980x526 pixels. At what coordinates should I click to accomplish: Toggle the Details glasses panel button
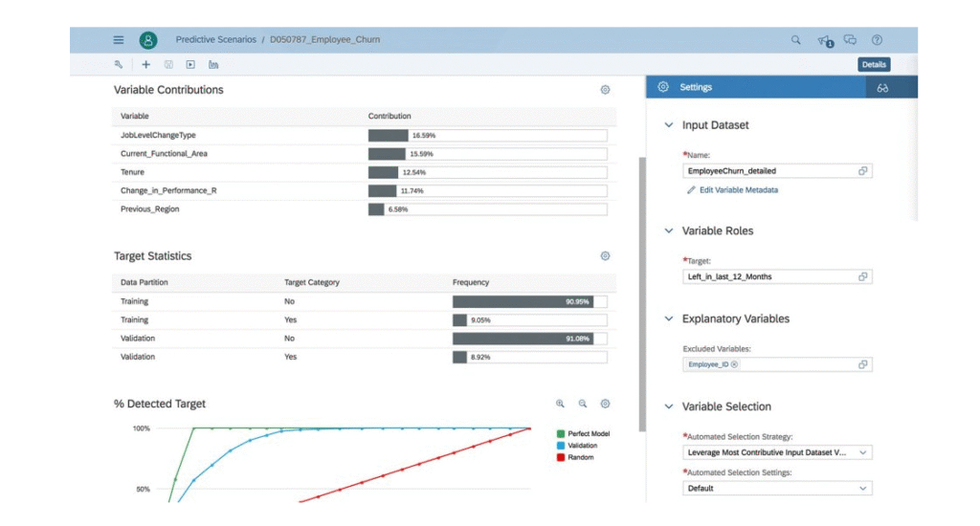(x=882, y=88)
